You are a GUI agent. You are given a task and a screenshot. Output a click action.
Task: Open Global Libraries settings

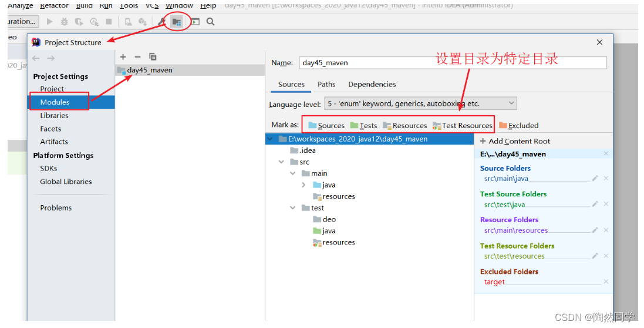click(x=66, y=181)
